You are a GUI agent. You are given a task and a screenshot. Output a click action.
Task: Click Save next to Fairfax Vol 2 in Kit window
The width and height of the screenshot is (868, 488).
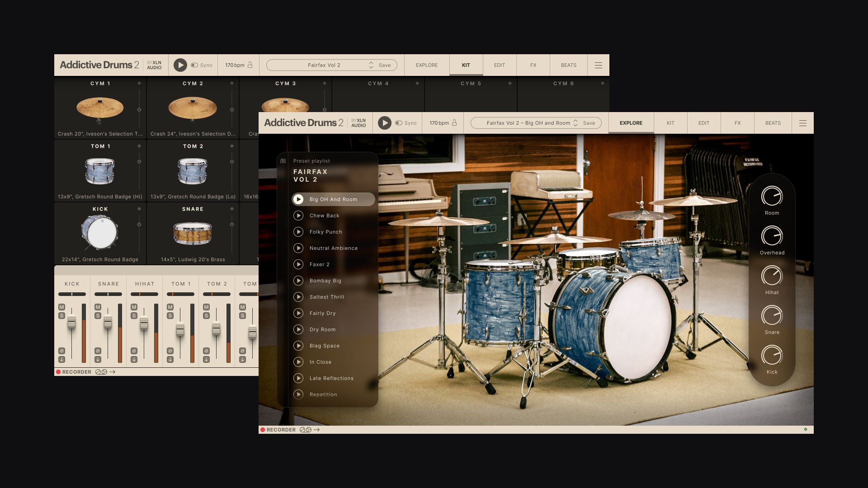385,65
